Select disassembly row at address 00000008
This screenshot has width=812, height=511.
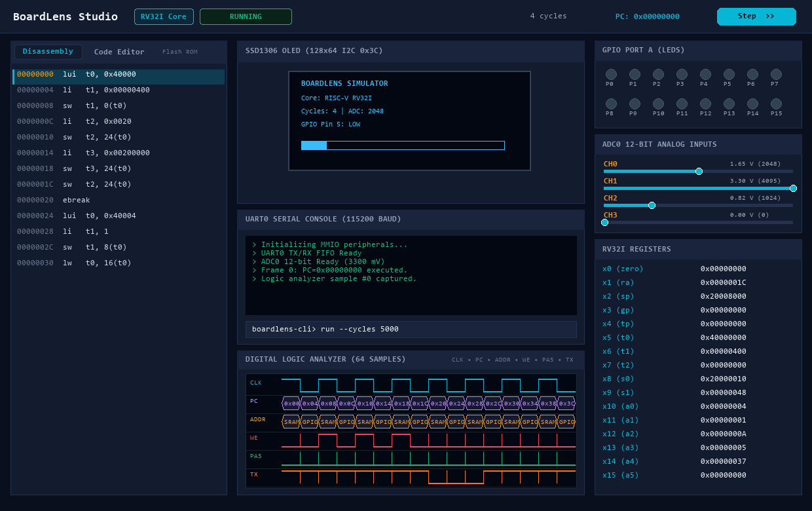[119, 105]
